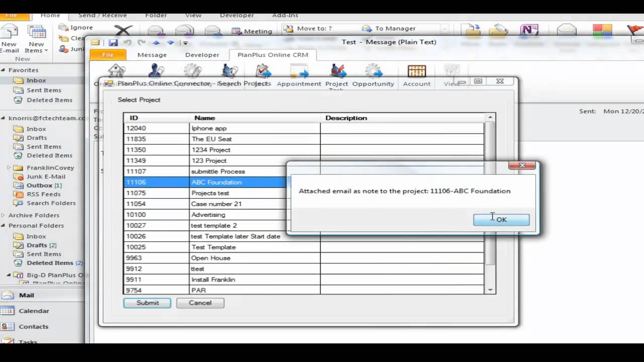Open Personal Folders Drafts [2]

[42, 245]
